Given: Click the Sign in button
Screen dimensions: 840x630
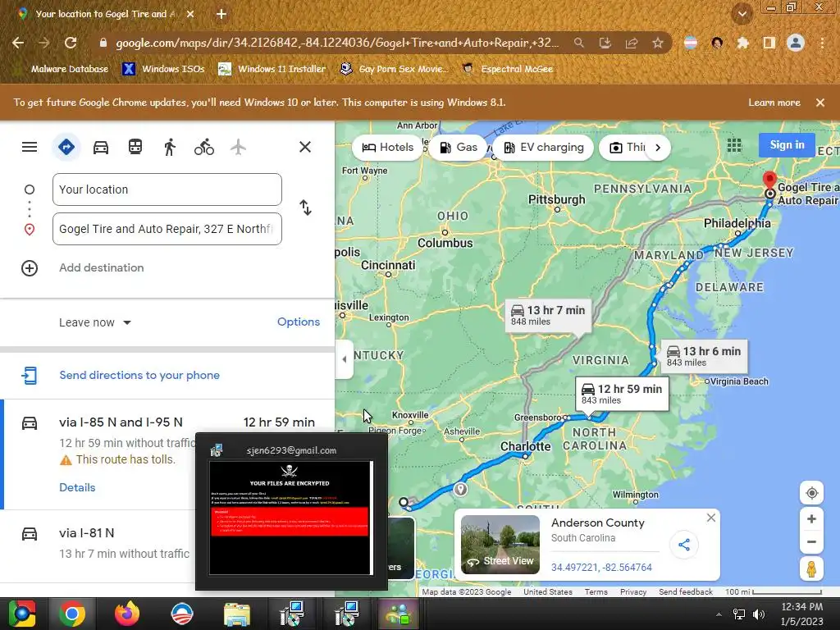Looking at the screenshot, I should click(787, 144).
